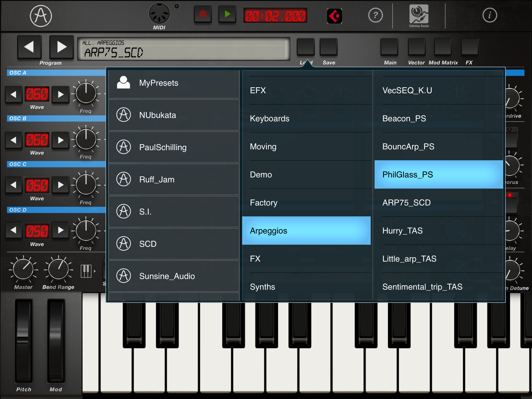Open MIDI settings connector icon
Screen dimensions: 532x399
[159, 14]
